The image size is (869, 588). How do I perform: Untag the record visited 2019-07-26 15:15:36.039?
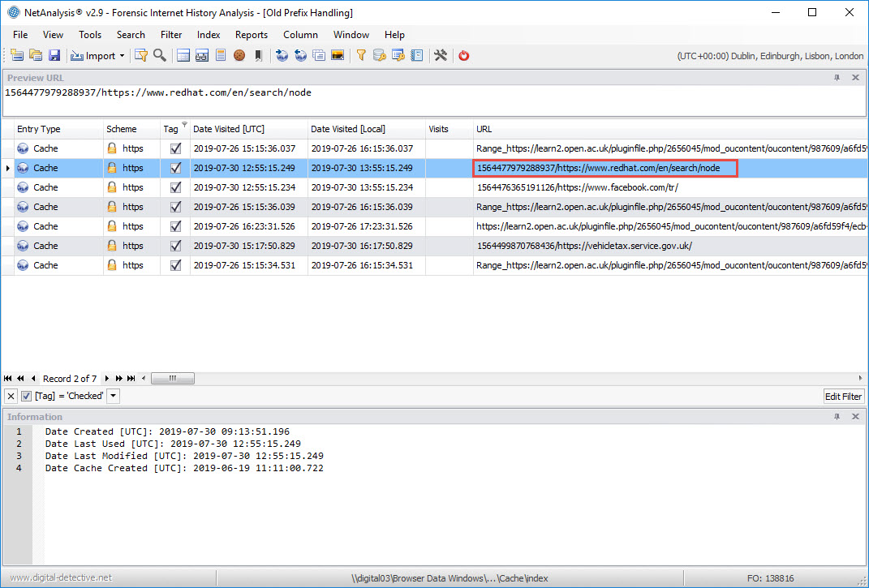[176, 207]
